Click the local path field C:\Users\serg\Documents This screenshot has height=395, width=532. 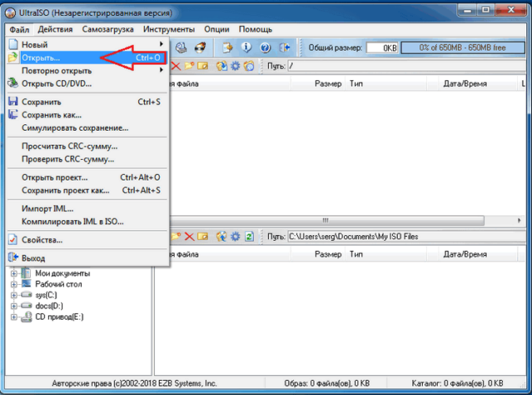[x=406, y=237]
